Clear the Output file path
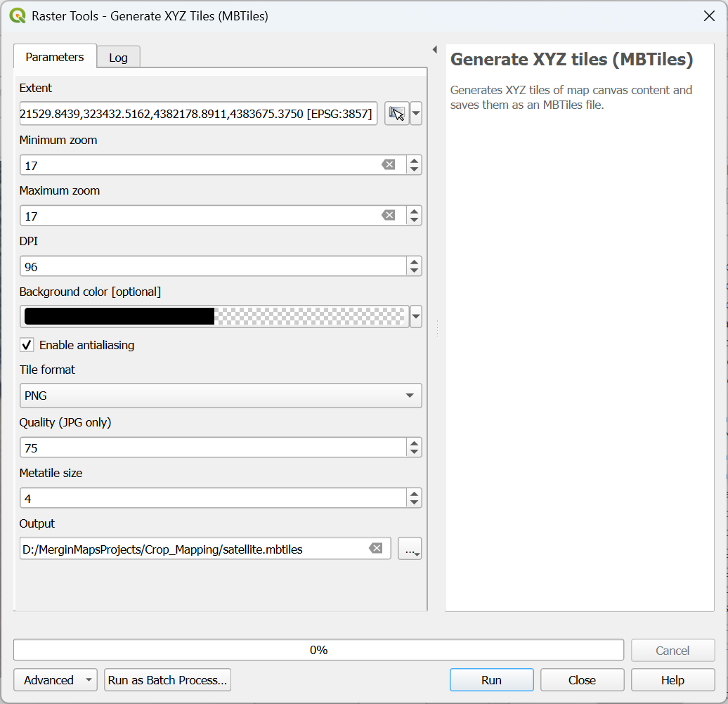This screenshot has width=728, height=704. (377, 549)
